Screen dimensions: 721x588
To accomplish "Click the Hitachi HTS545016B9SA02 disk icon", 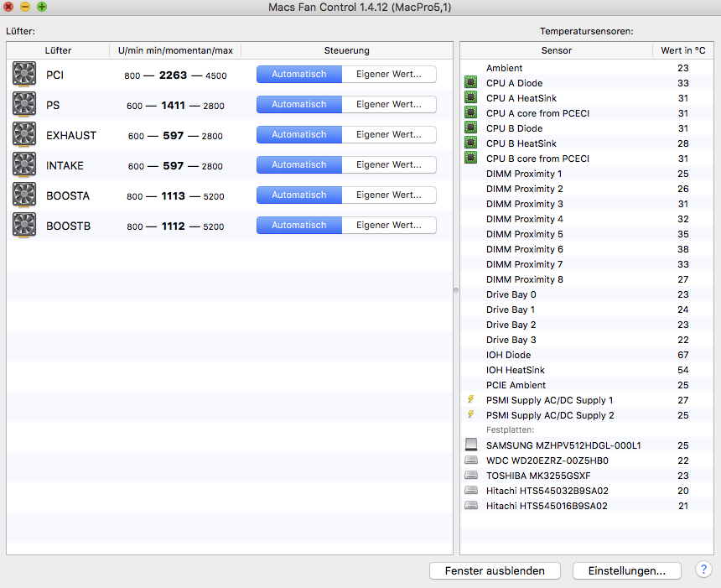I will (471, 505).
